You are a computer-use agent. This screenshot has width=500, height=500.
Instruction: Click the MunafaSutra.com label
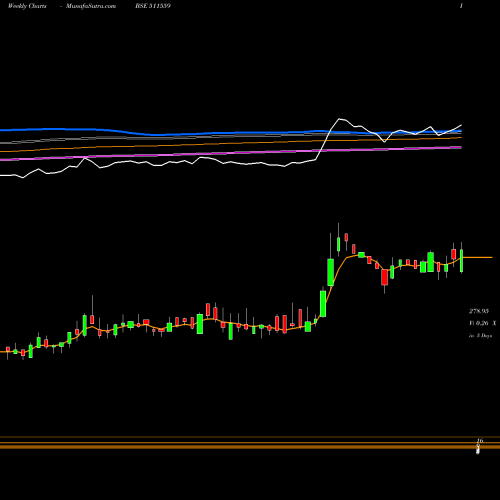point(91,6)
